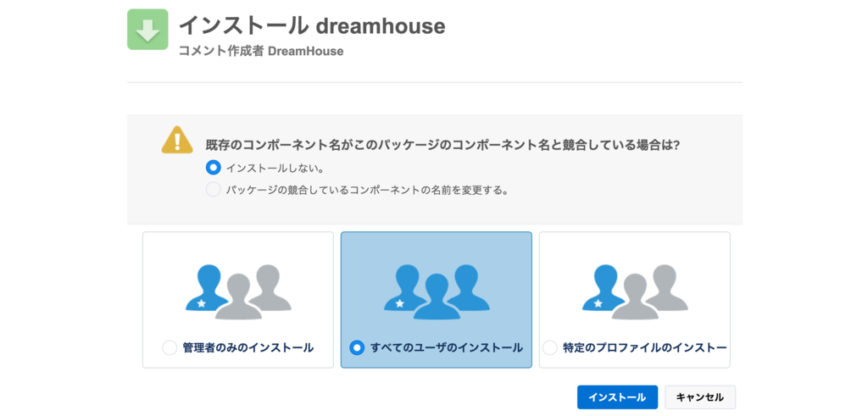Click the すべてのユーザのインストール label
The height and width of the screenshot is (416, 868).
point(447,348)
